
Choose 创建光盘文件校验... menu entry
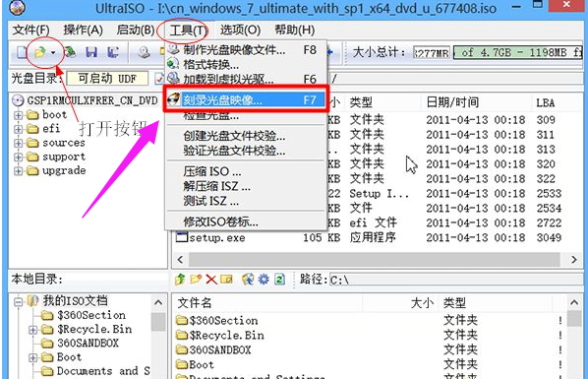[x=246, y=136]
